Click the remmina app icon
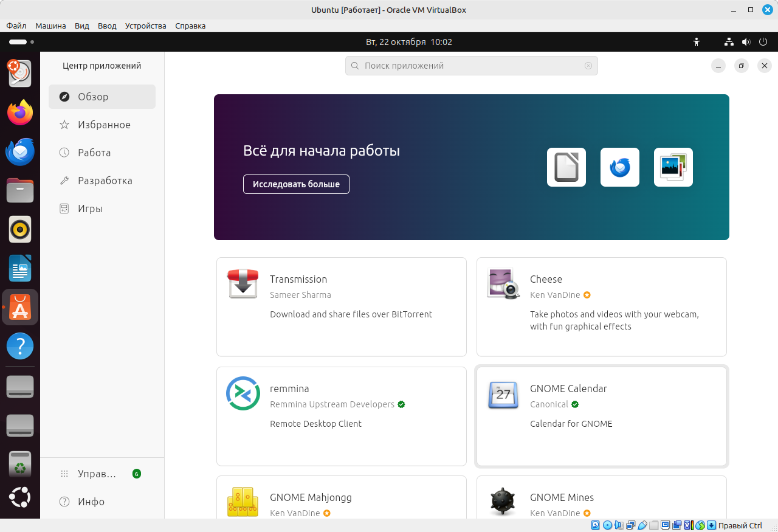778x532 pixels. (243, 393)
